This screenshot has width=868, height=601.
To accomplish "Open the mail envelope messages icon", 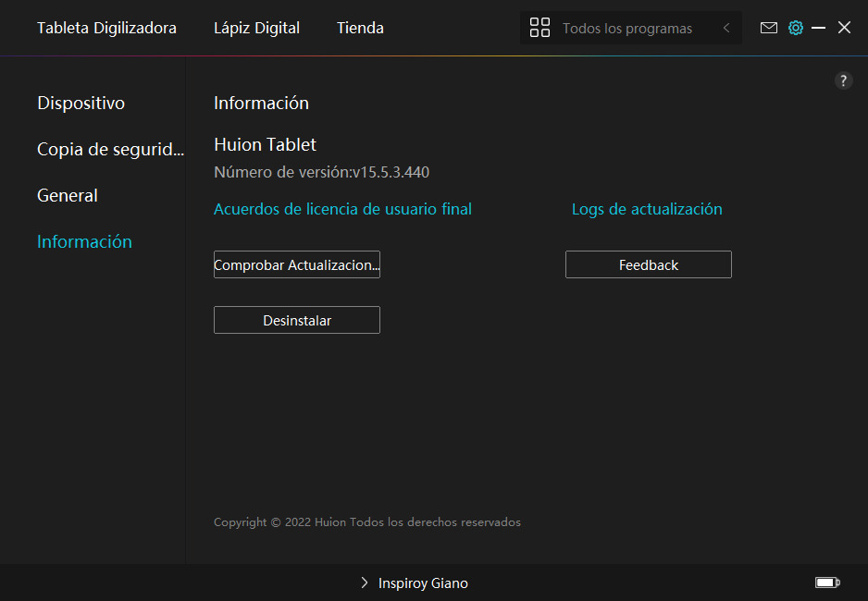I will [768, 28].
